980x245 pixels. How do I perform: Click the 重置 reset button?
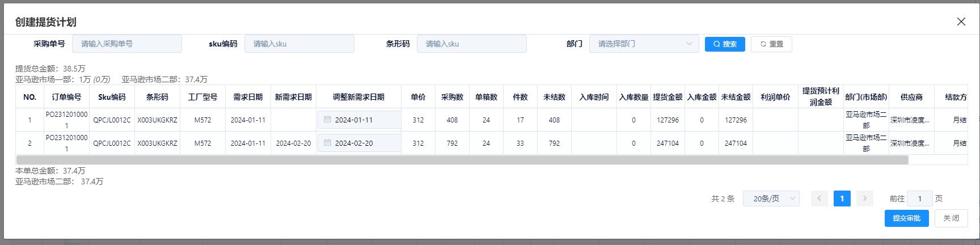(771, 44)
